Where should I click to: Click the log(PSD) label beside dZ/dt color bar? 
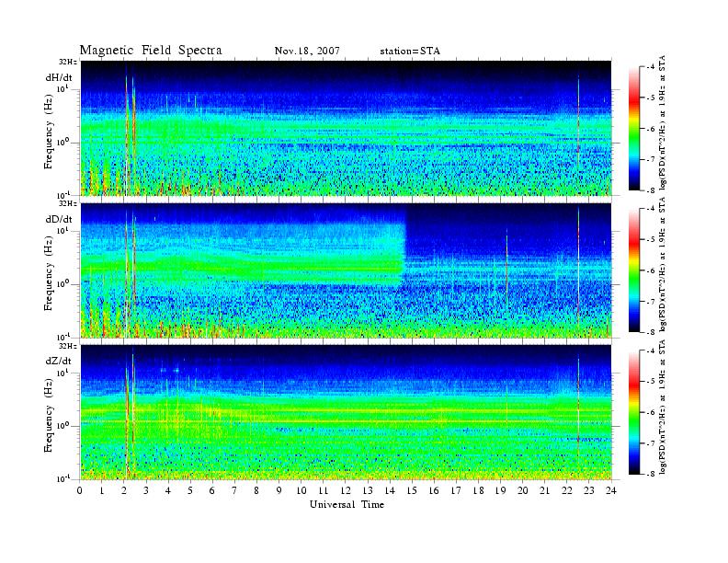click(663, 407)
